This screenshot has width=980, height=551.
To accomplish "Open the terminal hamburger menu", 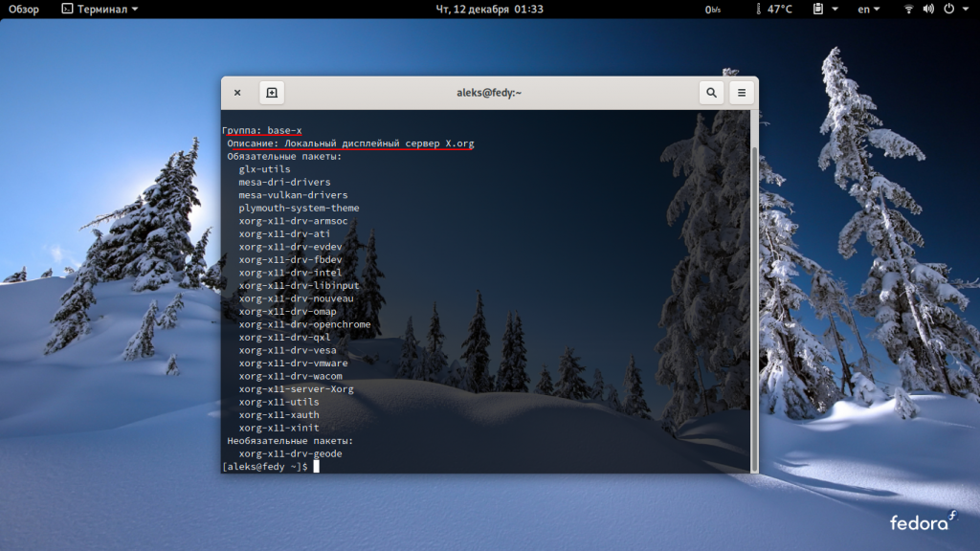I will click(740, 93).
